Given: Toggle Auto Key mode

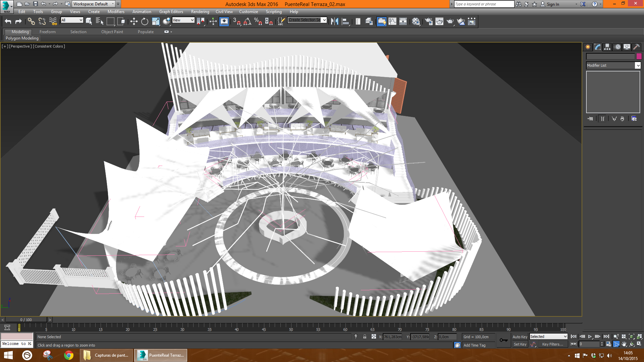Looking at the screenshot, I should 520,337.
